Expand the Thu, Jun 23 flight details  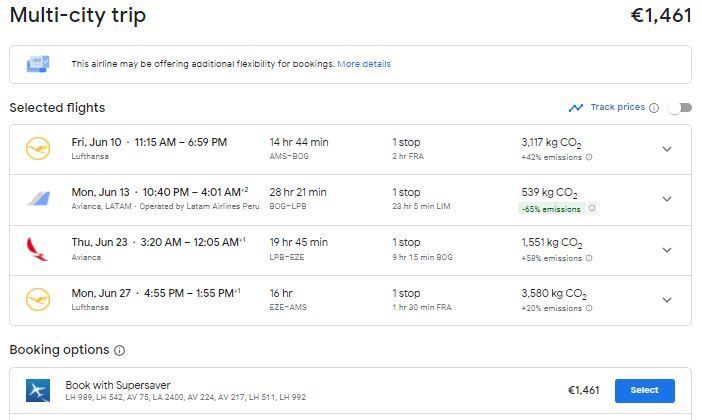pyautogui.click(x=667, y=249)
